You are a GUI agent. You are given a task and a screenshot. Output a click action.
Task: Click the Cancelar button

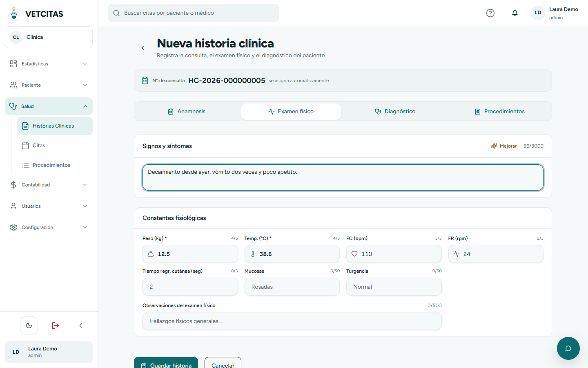[223, 363]
